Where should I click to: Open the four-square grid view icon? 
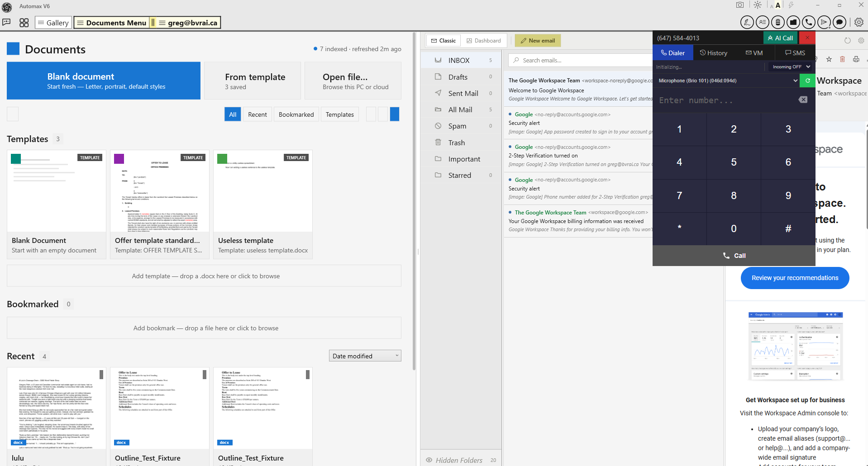[x=24, y=23]
